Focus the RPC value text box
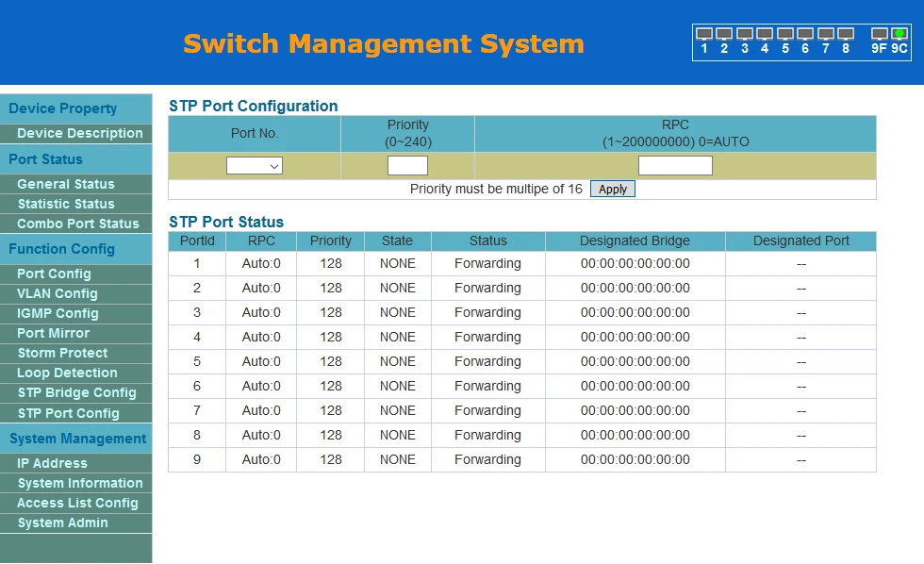Viewport: 924px width, 564px height. pos(675,166)
